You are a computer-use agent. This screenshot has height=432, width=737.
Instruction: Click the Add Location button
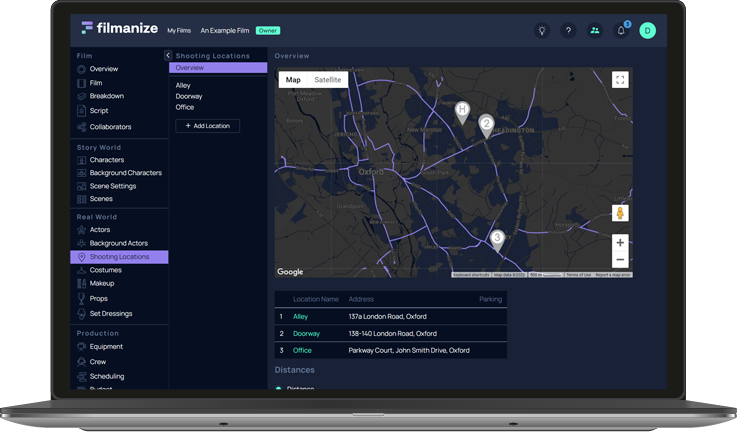click(207, 126)
